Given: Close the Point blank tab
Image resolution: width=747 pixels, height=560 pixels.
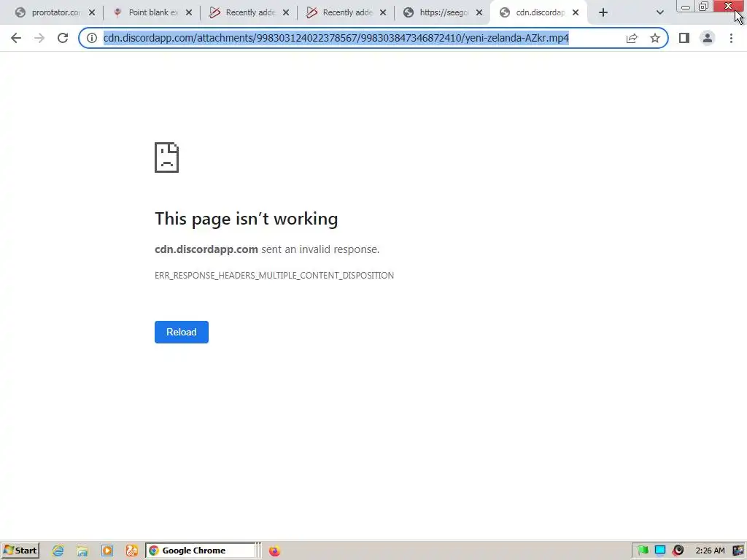Looking at the screenshot, I should 189,13.
